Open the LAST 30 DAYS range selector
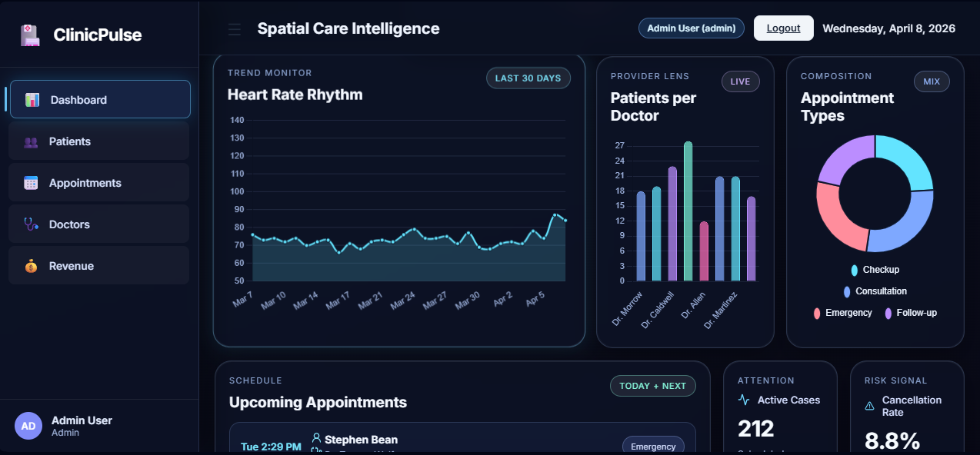The image size is (980, 455). point(528,78)
